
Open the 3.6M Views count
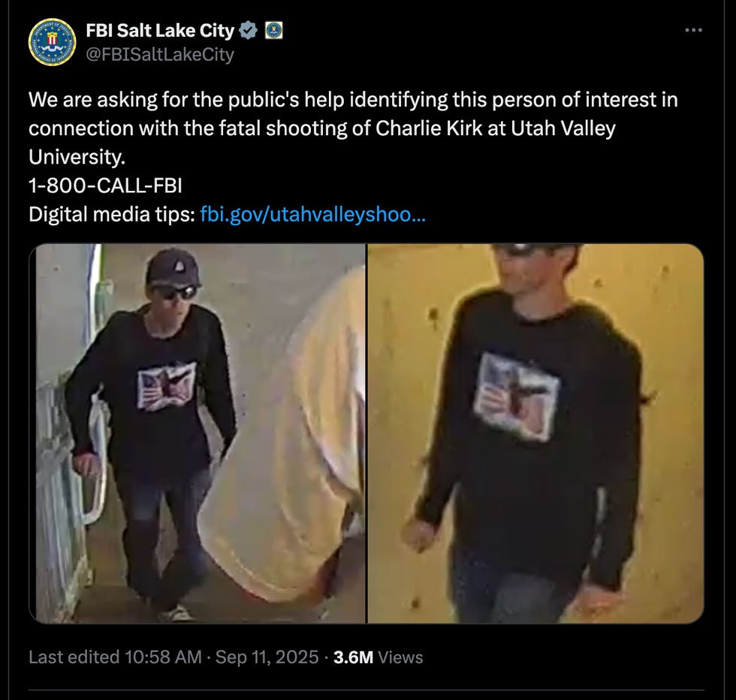tap(379, 657)
